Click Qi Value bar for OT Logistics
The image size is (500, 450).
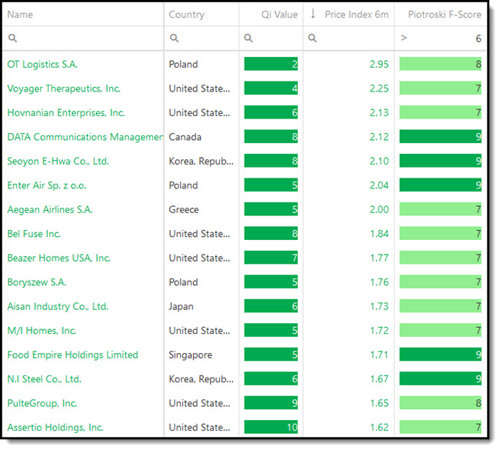click(271, 64)
